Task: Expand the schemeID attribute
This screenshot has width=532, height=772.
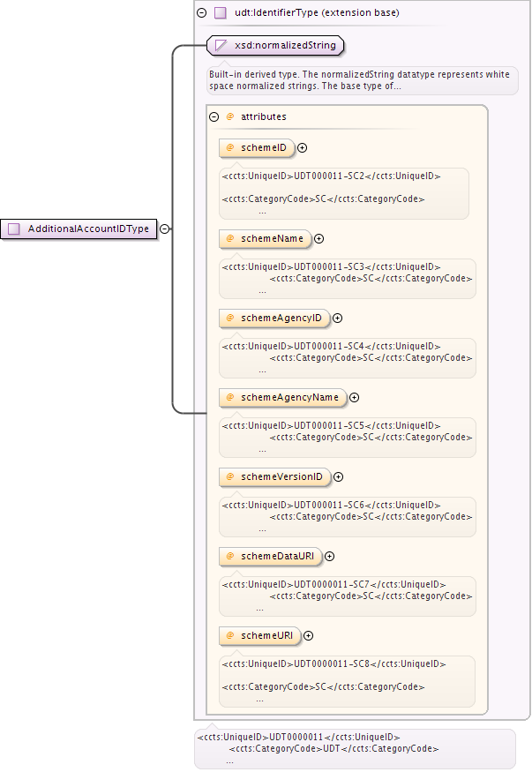Action: tap(302, 147)
